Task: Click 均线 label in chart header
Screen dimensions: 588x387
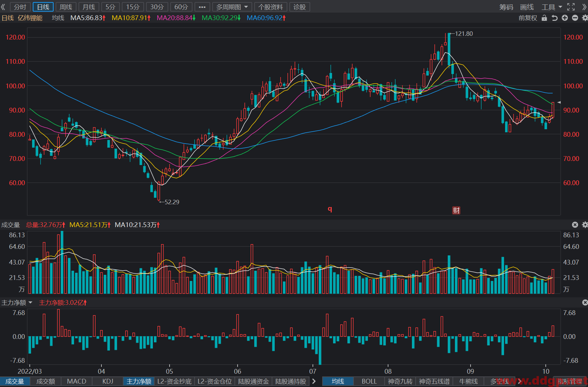Action: 58,18
